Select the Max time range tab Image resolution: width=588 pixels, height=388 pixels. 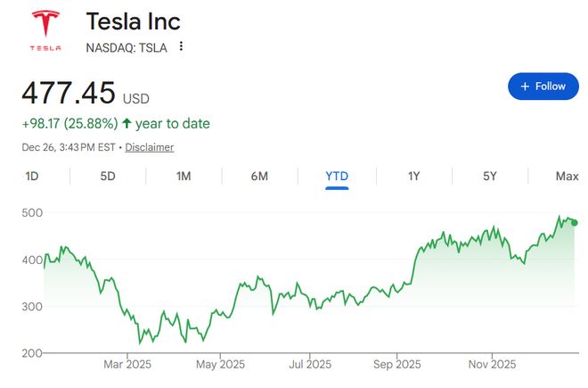[567, 176]
